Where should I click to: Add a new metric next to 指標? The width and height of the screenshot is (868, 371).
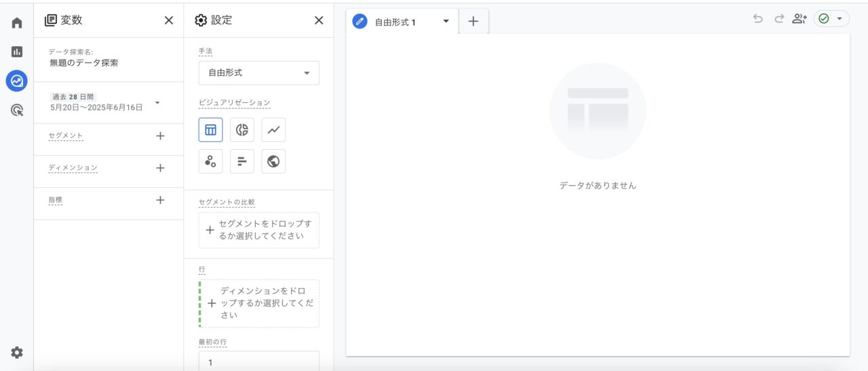[x=160, y=200]
